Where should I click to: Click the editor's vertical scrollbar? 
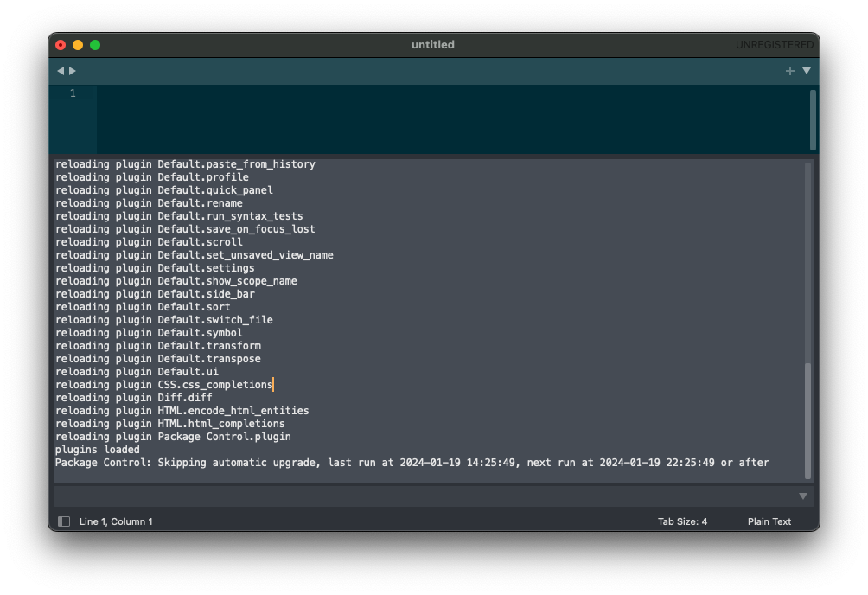pos(813,119)
